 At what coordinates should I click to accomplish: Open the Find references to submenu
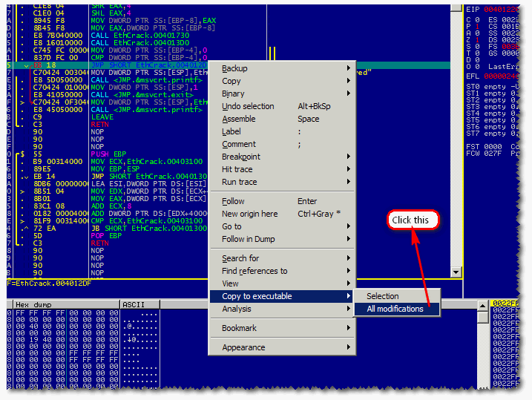coord(254,271)
